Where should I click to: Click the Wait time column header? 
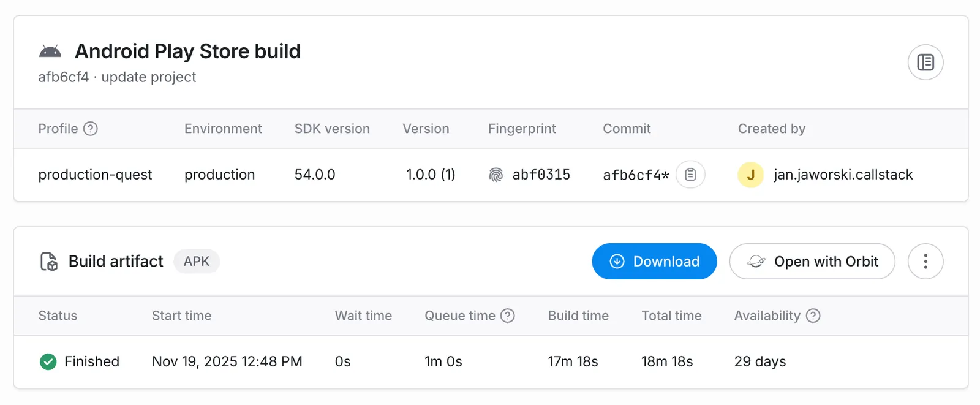(x=363, y=316)
